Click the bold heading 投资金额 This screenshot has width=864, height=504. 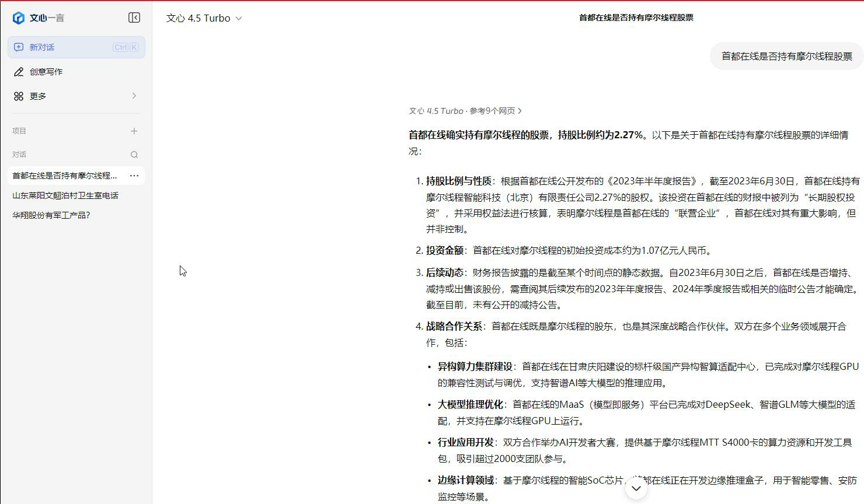(445, 250)
